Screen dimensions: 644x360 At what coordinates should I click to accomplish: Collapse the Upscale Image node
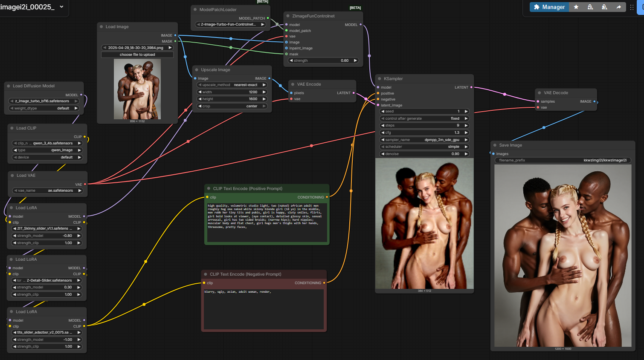click(197, 69)
